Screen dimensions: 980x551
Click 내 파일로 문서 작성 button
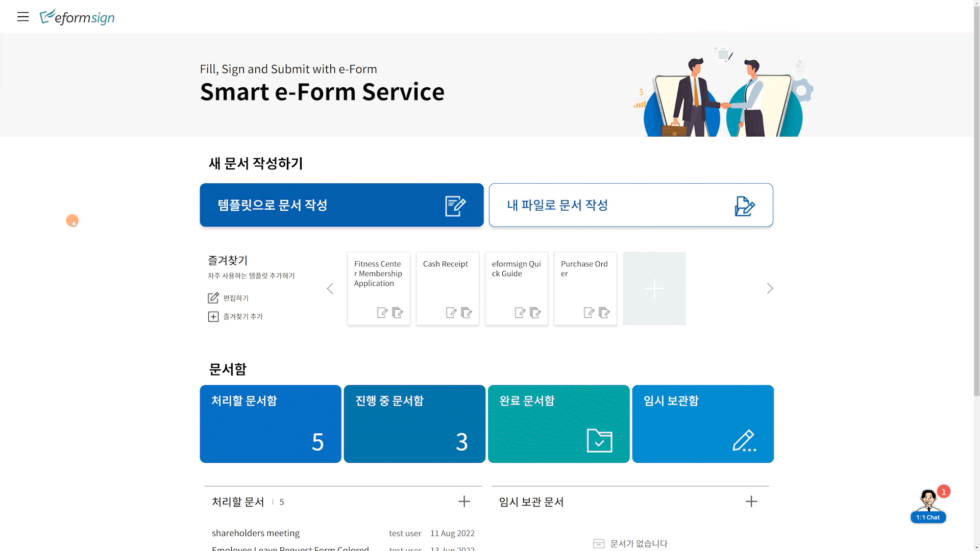click(x=631, y=205)
